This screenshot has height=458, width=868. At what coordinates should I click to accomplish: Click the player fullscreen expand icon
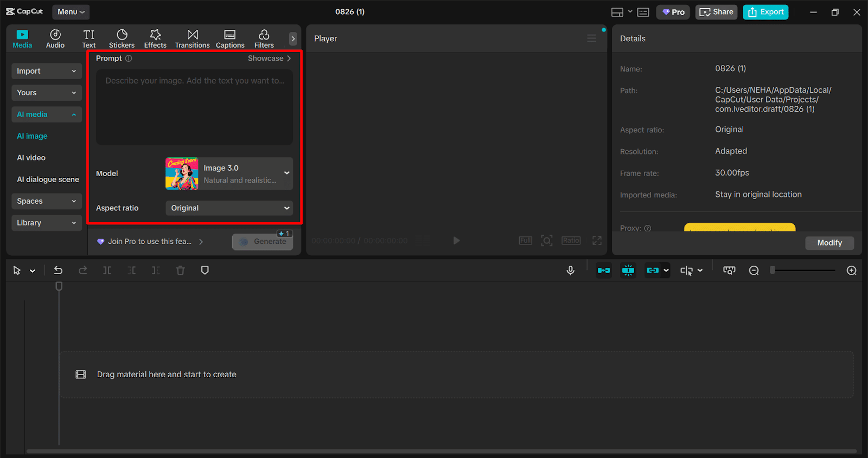click(597, 241)
